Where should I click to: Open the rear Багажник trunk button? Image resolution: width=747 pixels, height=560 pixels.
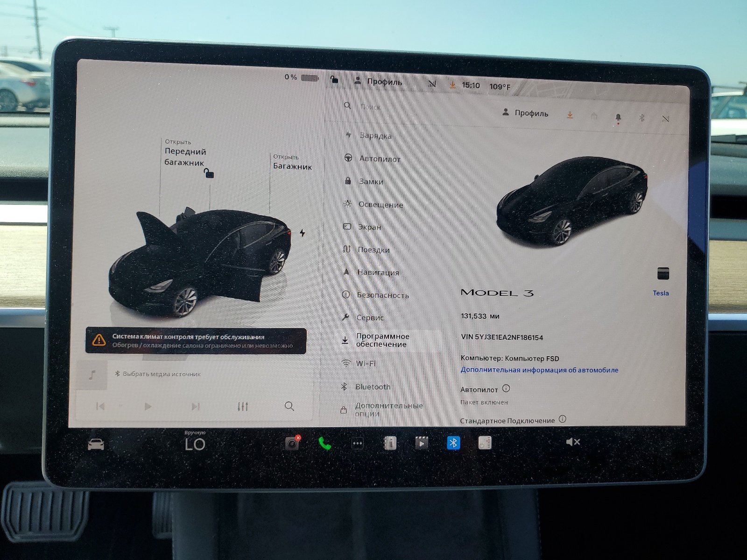click(292, 162)
